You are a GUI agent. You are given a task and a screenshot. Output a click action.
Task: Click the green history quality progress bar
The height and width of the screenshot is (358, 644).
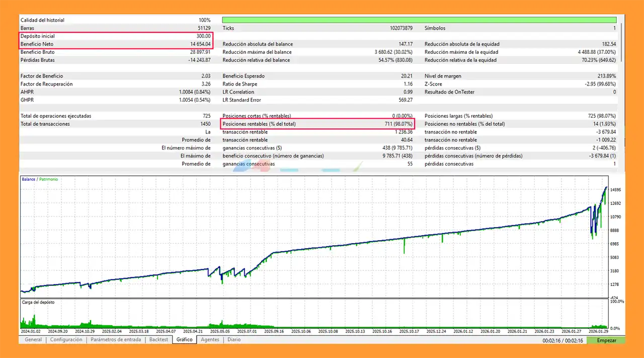(x=421, y=20)
